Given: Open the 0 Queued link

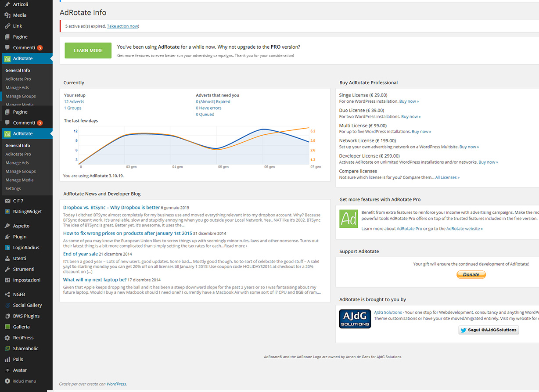Looking at the screenshot, I should [x=205, y=115].
